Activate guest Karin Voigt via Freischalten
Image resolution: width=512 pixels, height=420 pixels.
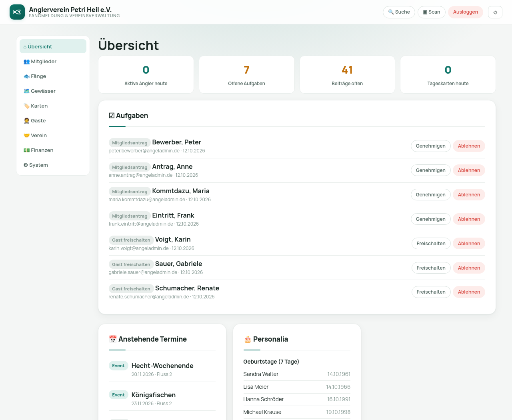pyautogui.click(x=431, y=244)
